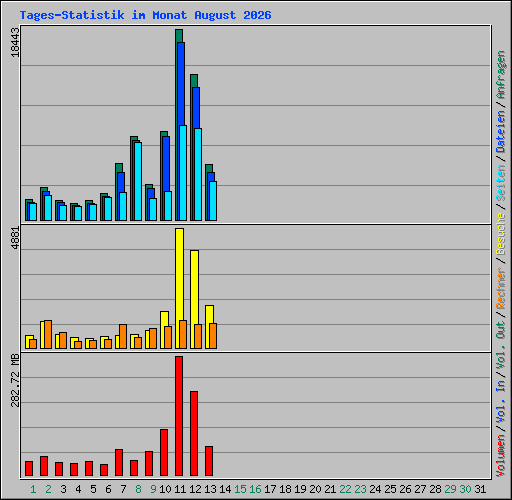Screen dimensions: 512x500
Task: Click the orange Rechner bar for day 7
Action: (x=123, y=337)
